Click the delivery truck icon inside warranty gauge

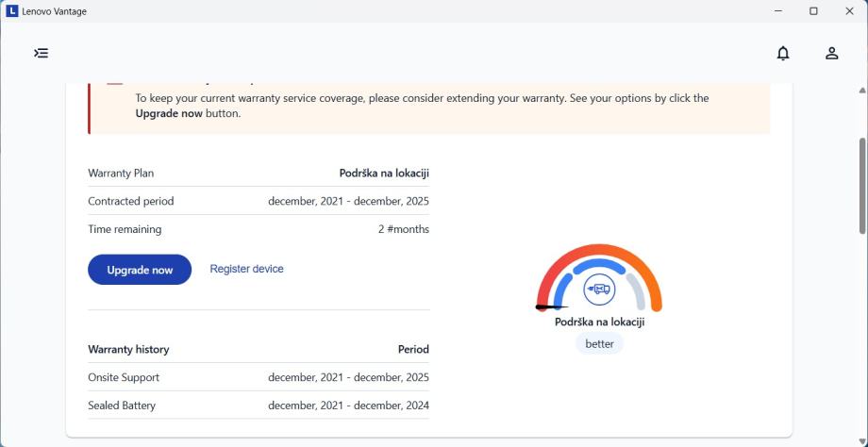pyautogui.click(x=599, y=289)
